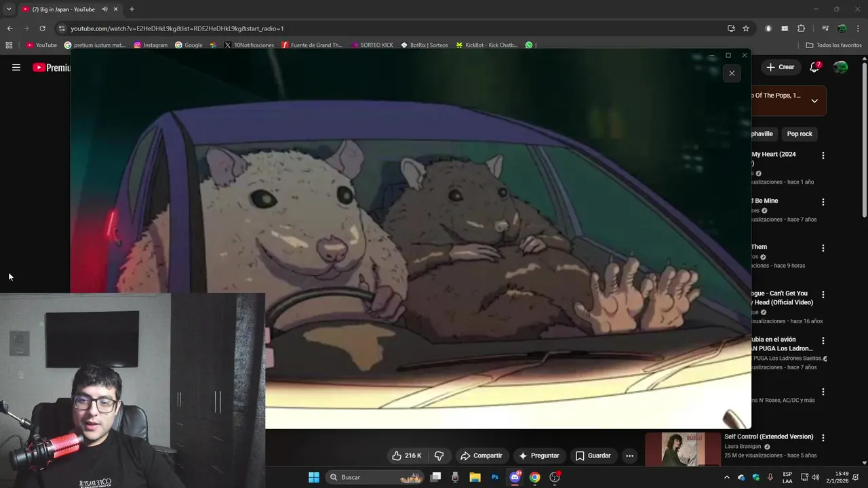Image resolution: width=868 pixels, height=488 pixels.
Task: View site information icon in address bar
Action: 62,28
